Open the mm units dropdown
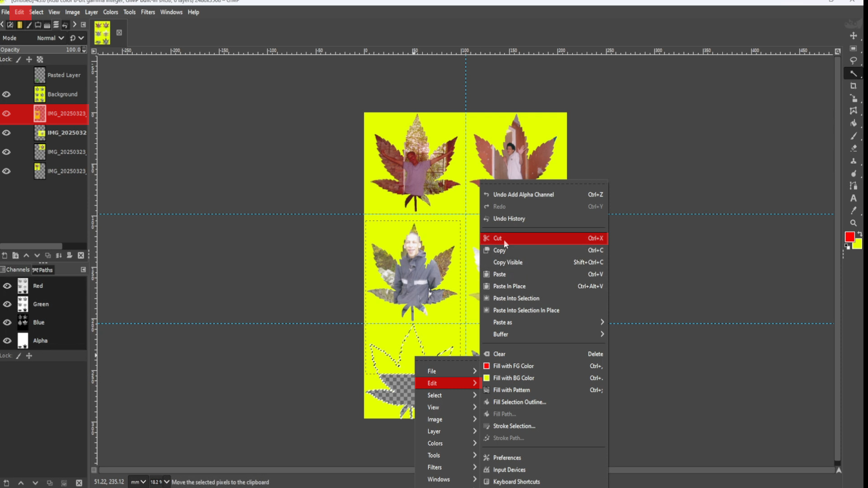The width and height of the screenshot is (868, 488). (138, 482)
